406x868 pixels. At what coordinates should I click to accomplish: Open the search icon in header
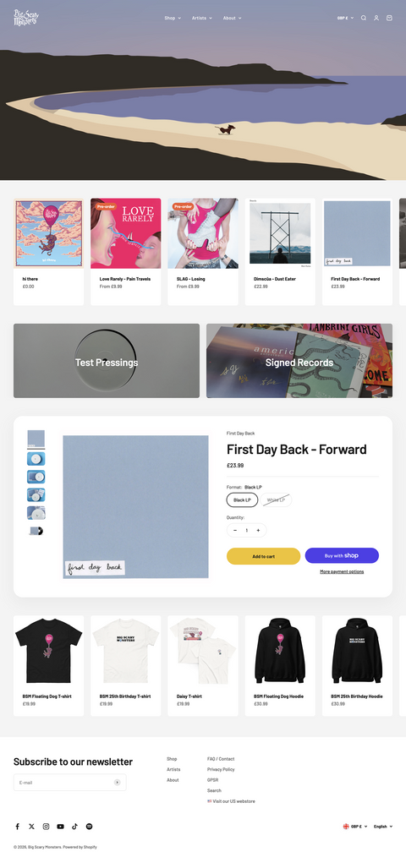coord(364,18)
